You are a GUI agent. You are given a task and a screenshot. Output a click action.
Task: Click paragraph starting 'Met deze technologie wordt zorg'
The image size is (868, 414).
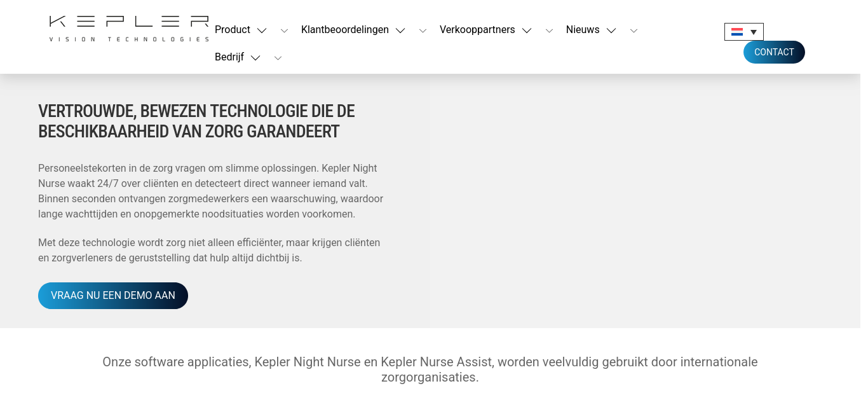209,251
